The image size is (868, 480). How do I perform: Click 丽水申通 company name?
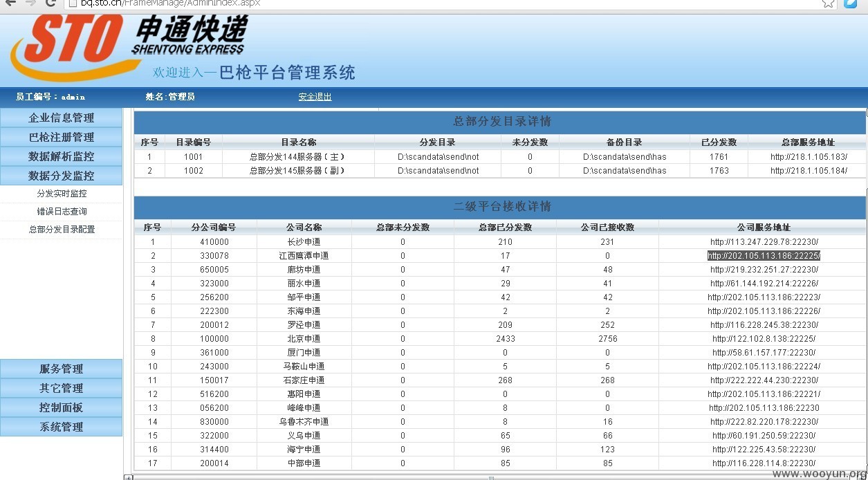[304, 284]
